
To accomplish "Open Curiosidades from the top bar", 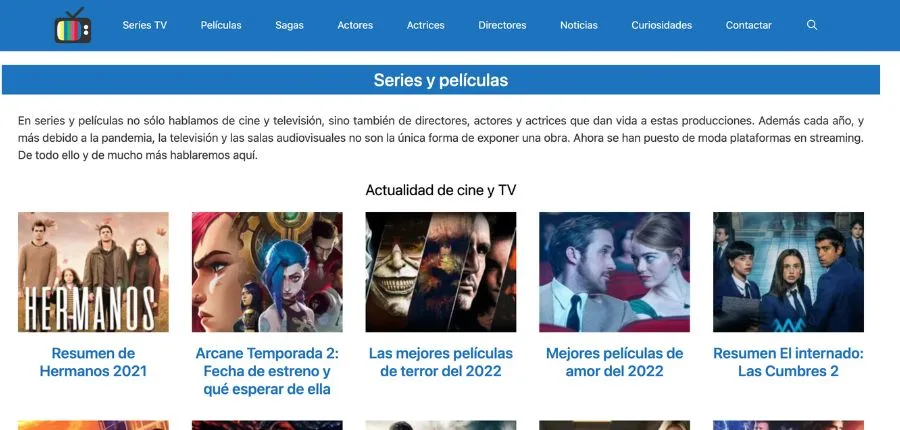I will [x=662, y=25].
